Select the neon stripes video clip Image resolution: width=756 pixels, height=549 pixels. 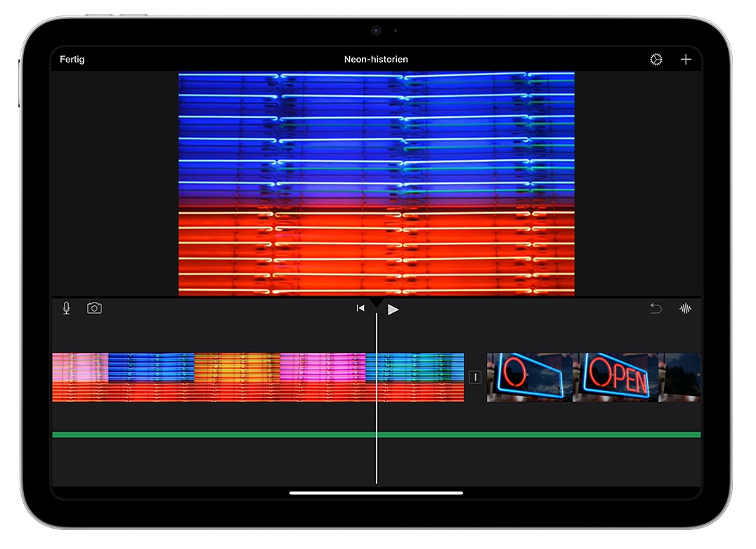pos(258,377)
